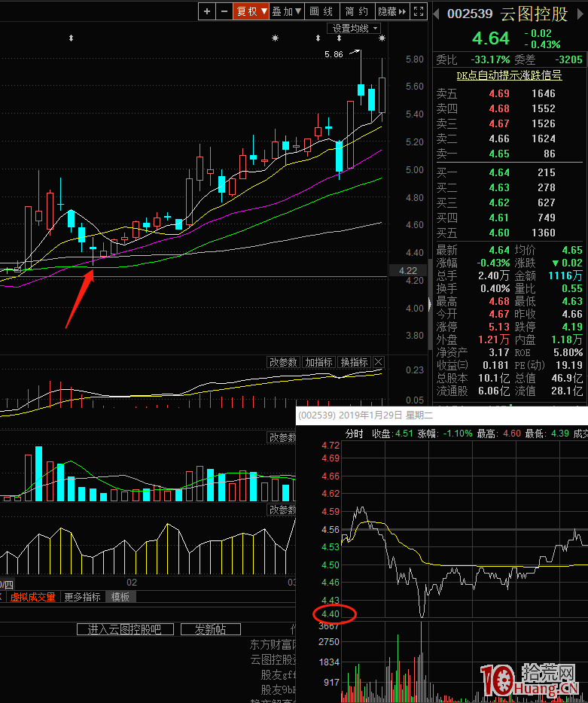Open 设置均线 moving average settings dropdown
Viewport: 588px width, 703px height.
(x=355, y=29)
